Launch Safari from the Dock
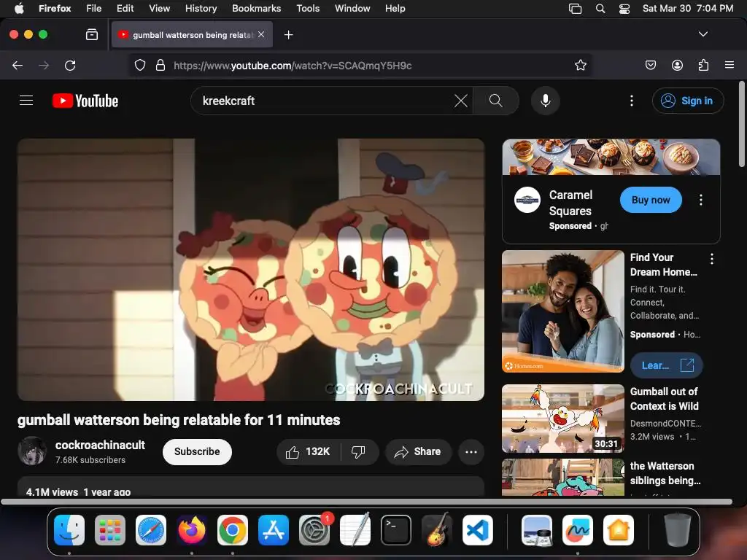Image resolution: width=747 pixels, height=560 pixels. pos(151,530)
